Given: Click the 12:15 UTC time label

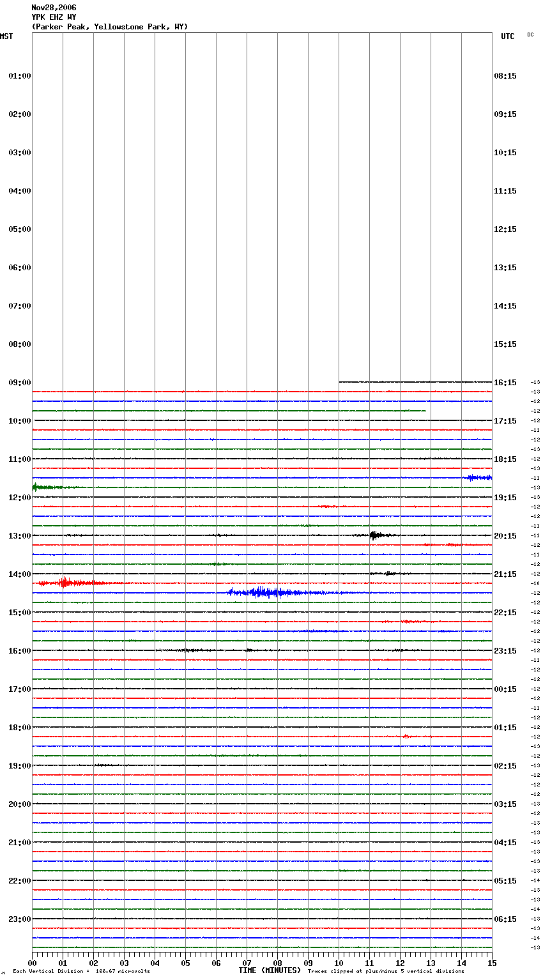Looking at the screenshot, I should [x=505, y=229].
